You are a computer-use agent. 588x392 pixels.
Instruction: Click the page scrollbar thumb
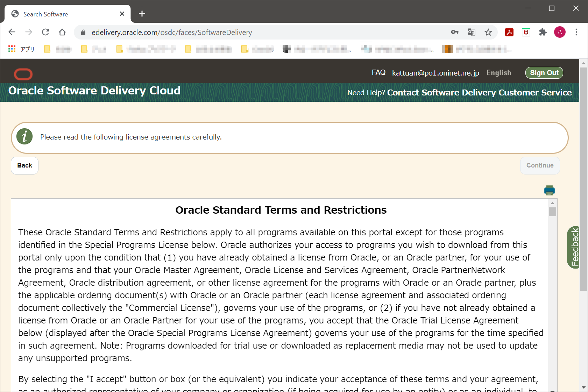[583, 178]
